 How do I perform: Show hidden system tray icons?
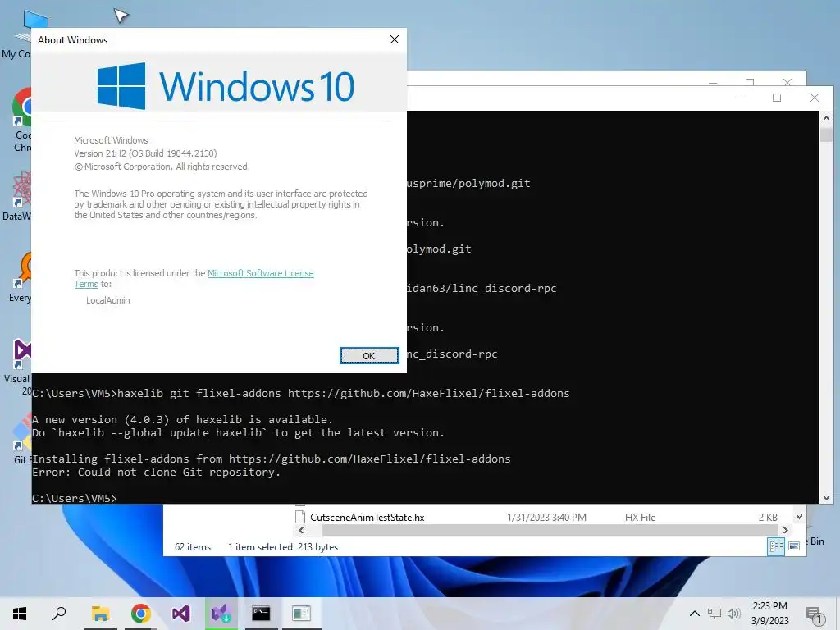pyautogui.click(x=694, y=614)
